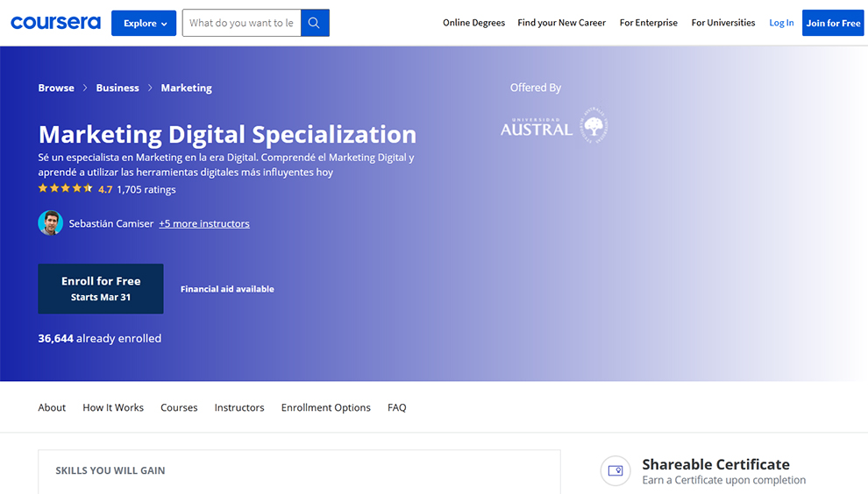The height and width of the screenshot is (494, 868).
Task: Click the star rating icons
Action: coord(66,189)
